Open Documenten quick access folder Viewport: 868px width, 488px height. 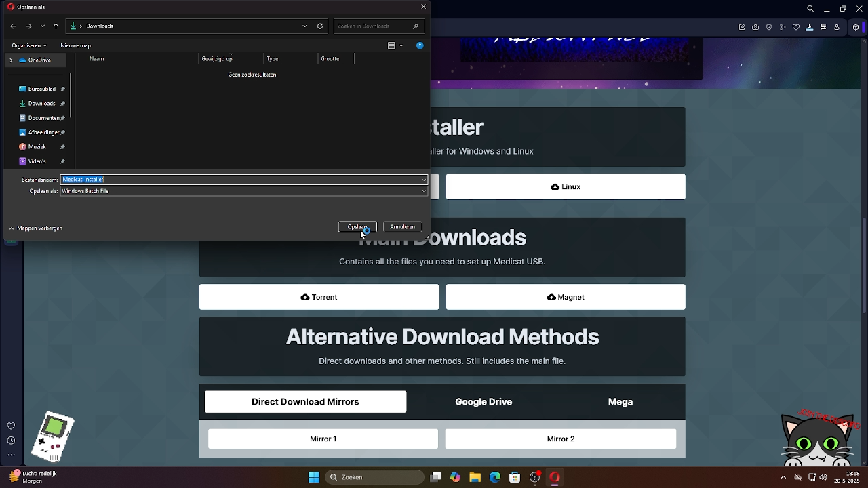pos(41,118)
